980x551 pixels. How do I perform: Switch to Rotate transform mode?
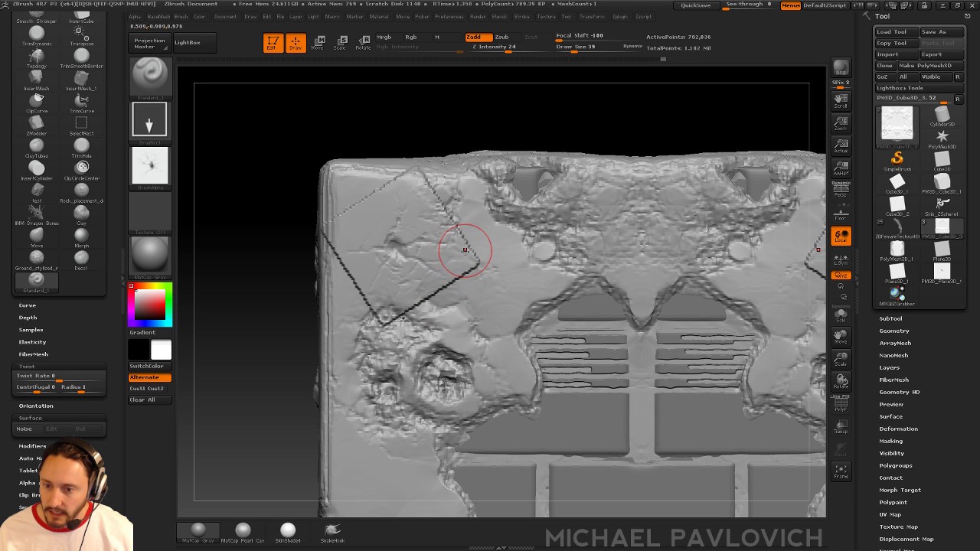click(x=363, y=43)
